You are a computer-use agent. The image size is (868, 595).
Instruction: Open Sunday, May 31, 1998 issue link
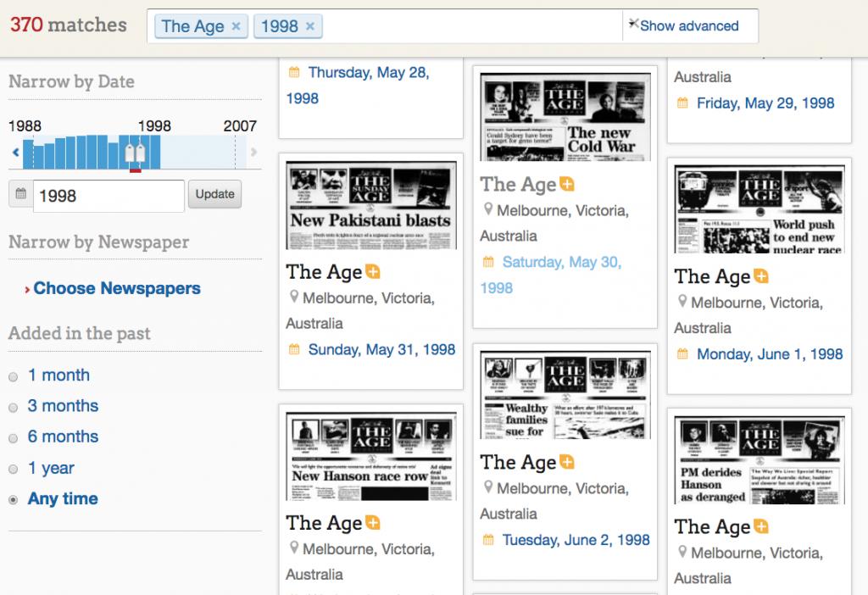[381, 349]
